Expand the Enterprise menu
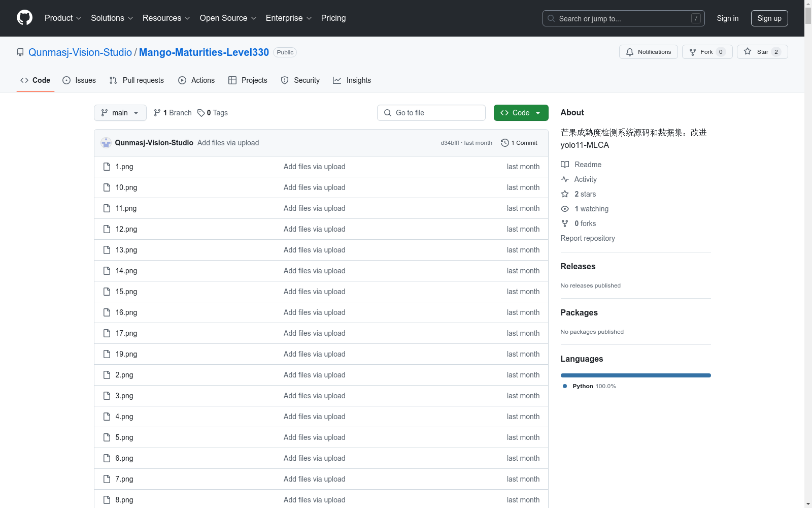Image resolution: width=812 pixels, height=508 pixels. click(x=289, y=18)
